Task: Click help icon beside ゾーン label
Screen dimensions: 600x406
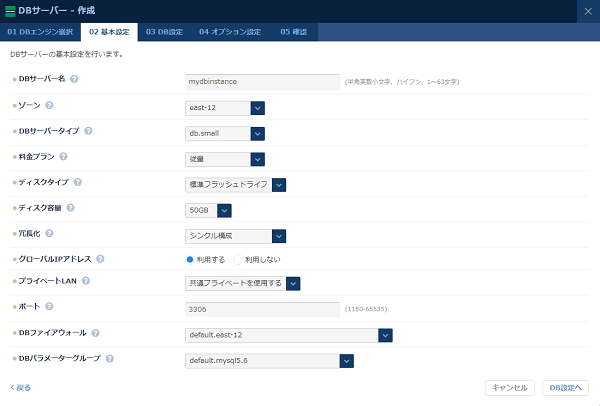Action: click(50, 105)
